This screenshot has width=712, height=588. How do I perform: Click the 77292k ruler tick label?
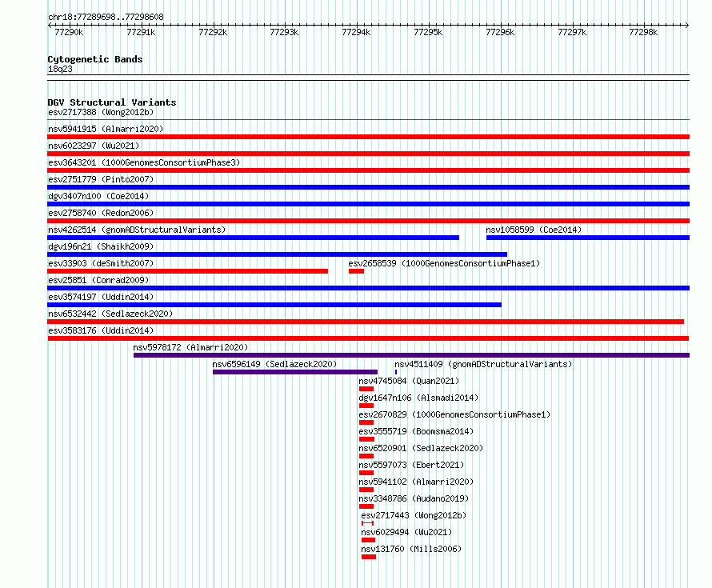coord(213,32)
